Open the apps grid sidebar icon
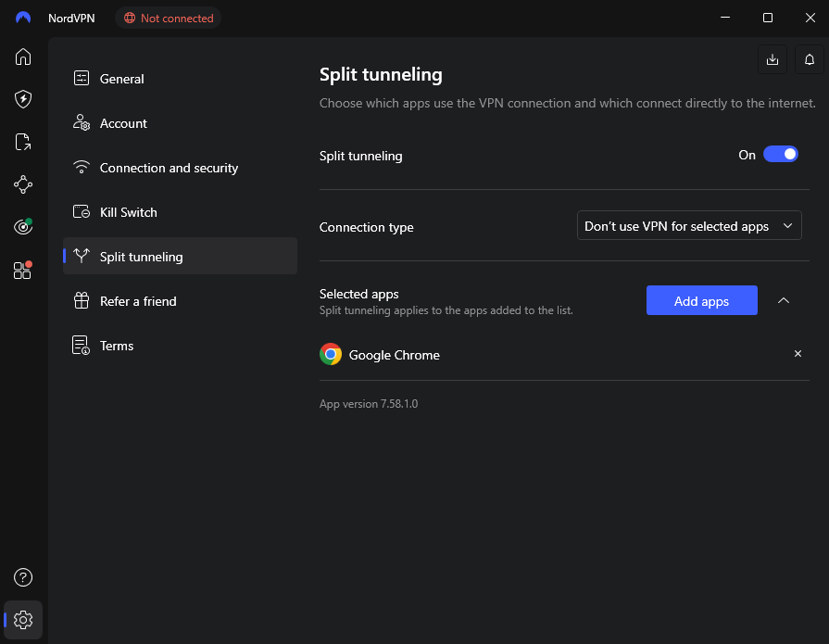 (x=23, y=270)
